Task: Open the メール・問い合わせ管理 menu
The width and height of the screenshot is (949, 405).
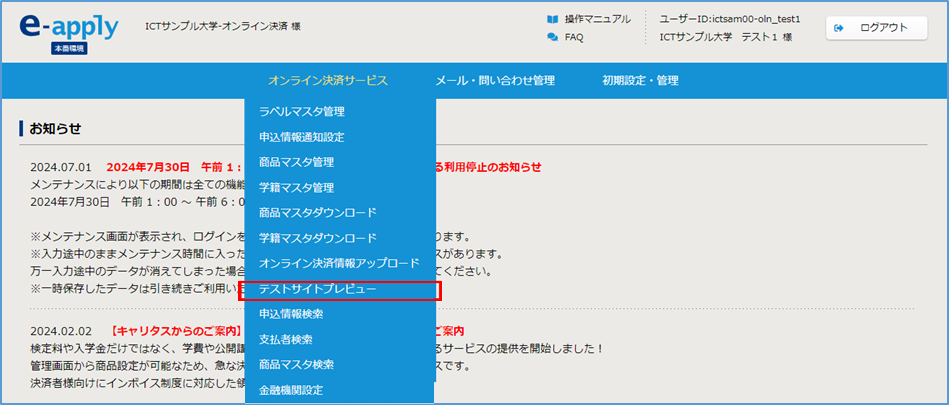Action: tap(494, 80)
